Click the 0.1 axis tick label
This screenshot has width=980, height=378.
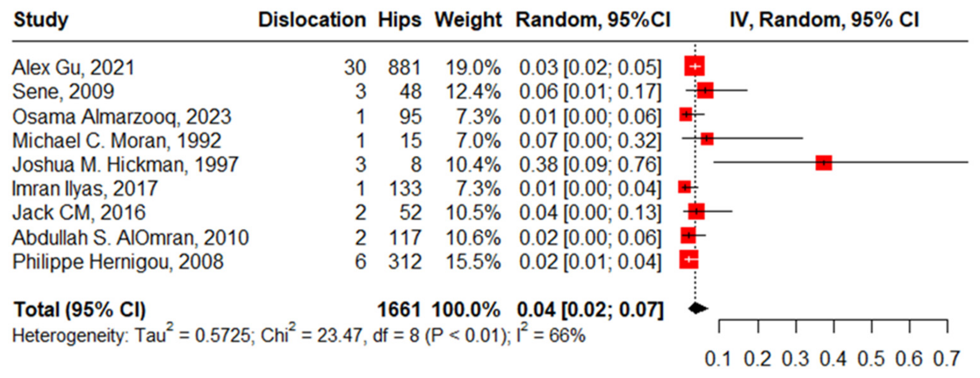pyautogui.click(x=718, y=359)
